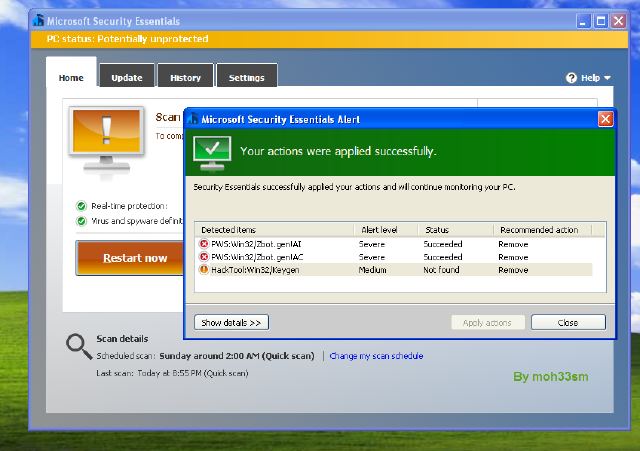Click the green checkmark monitor icon
This screenshot has width=640, height=451.
[x=212, y=153]
